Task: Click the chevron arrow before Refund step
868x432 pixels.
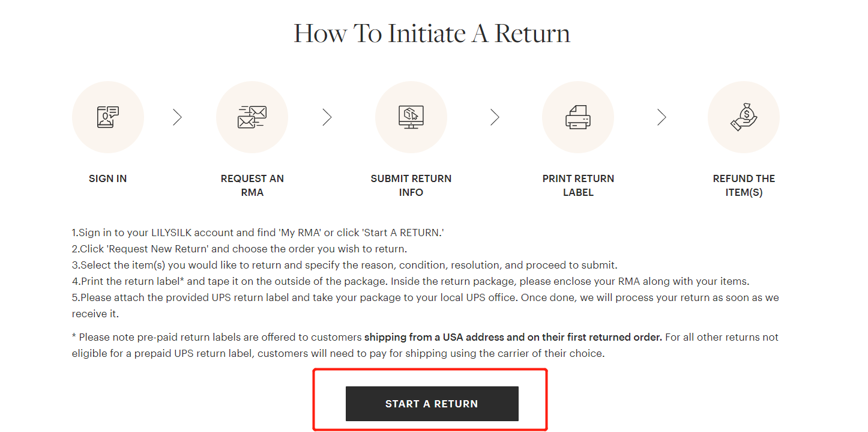Action: coord(662,117)
